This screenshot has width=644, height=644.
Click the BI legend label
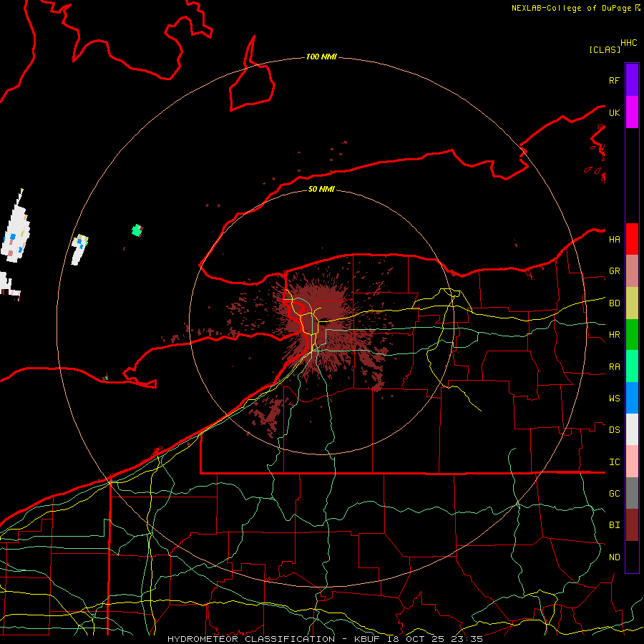point(614,525)
